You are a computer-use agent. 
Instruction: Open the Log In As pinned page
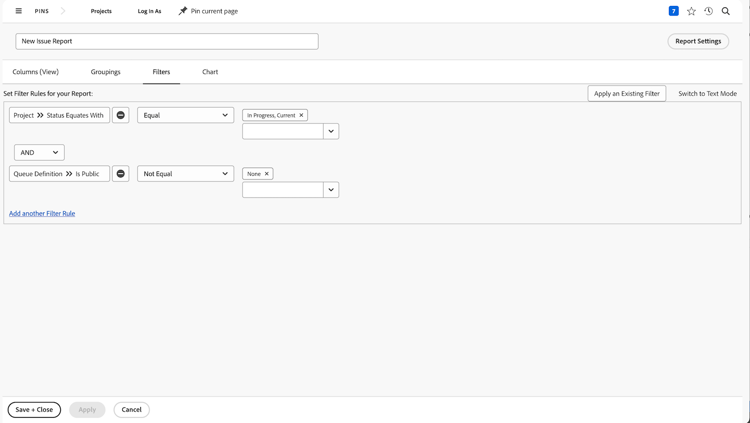149,11
